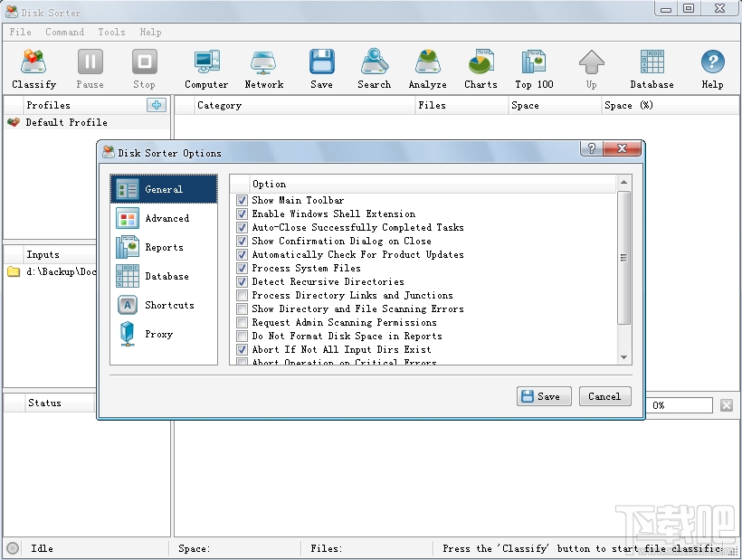Viewport: 742px width, 560px height.
Task: Toggle Enable Windows Shell Extension checkbox
Action: (x=242, y=214)
